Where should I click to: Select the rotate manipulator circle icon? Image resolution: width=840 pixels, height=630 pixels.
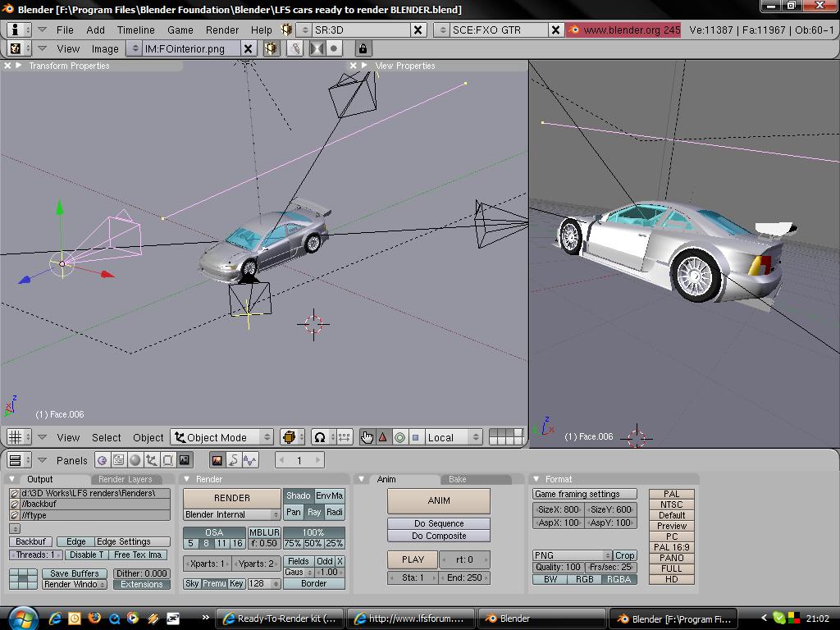click(x=399, y=438)
